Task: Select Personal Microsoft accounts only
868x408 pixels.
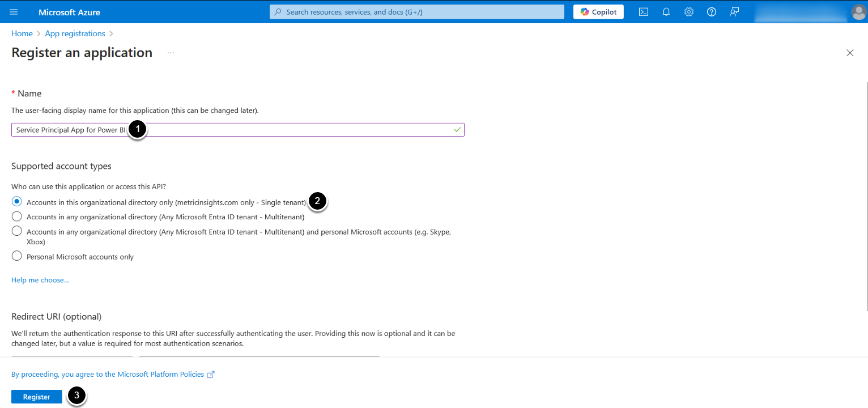Action: click(x=17, y=256)
